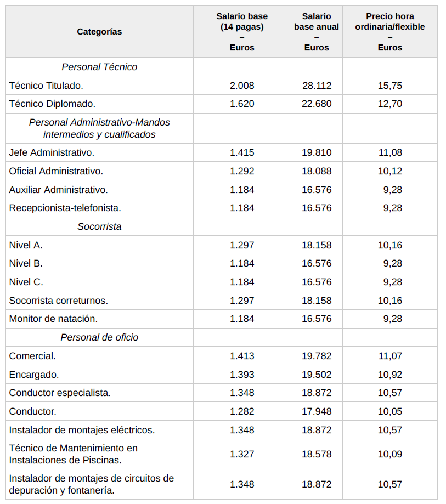446x504 pixels.
Task: Click the Encargado row label
Action: pyautogui.click(x=34, y=375)
